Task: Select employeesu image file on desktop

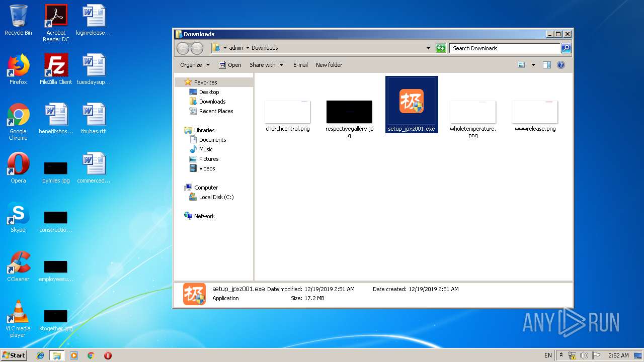Action: tap(56, 271)
